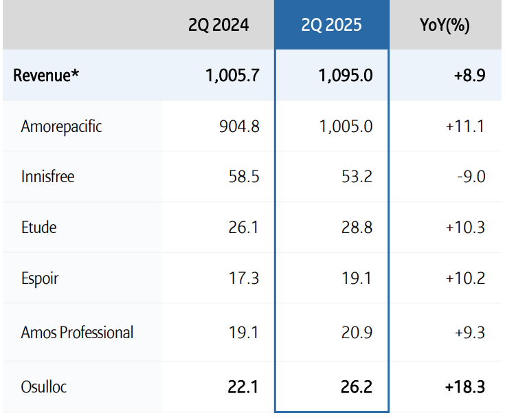The height and width of the screenshot is (420, 505).
Task: Select the 1,005.7 revenue cell
Action: tap(232, 75)
